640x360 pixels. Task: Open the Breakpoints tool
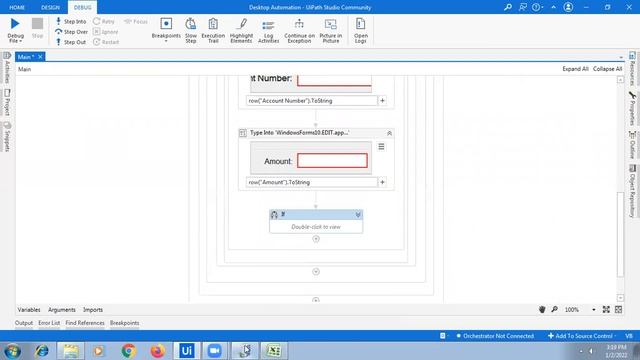pos(166,30)
